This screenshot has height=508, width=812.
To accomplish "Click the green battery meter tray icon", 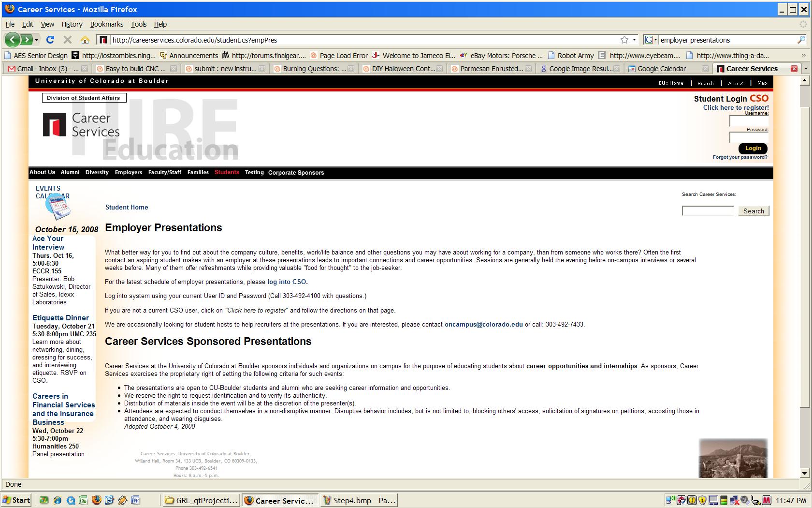I will coord(724,500).
